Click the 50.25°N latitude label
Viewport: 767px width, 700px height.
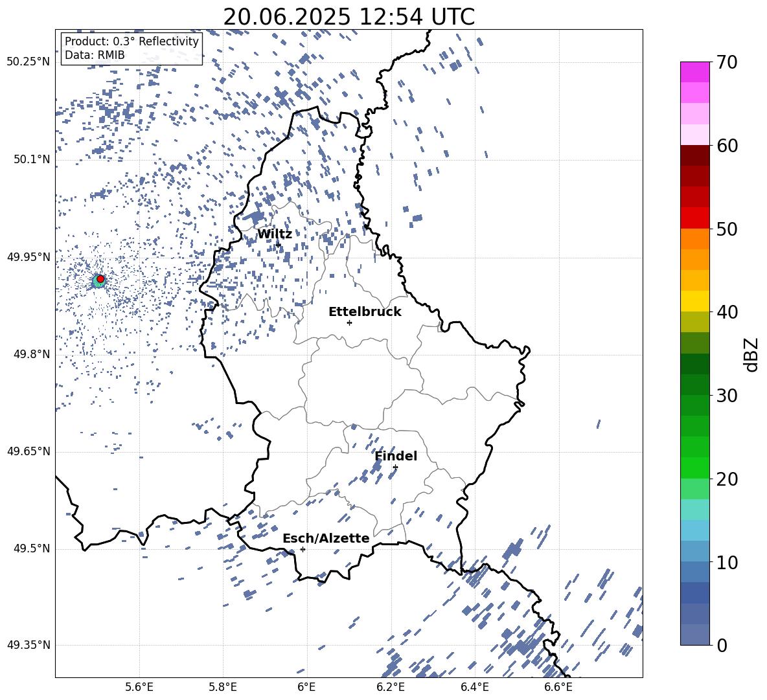click(29, 62)
